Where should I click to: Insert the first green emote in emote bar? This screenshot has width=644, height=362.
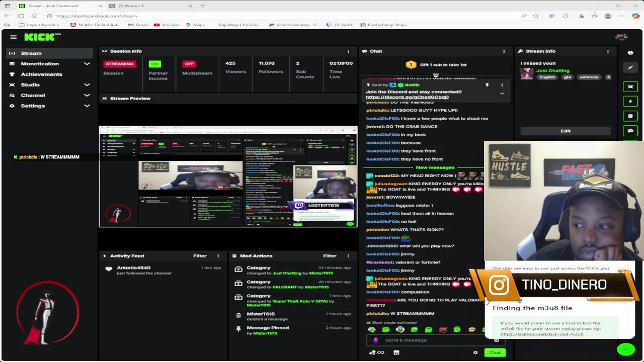point(372,330)
